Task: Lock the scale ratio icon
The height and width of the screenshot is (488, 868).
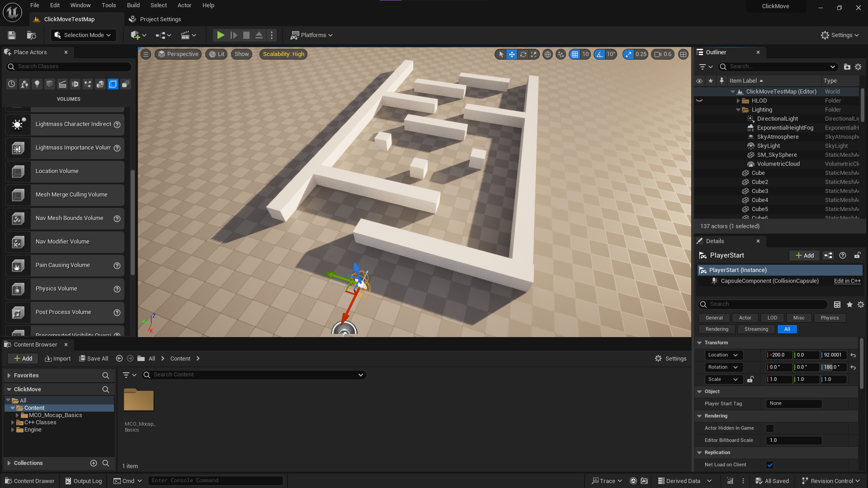Action: 750,380
